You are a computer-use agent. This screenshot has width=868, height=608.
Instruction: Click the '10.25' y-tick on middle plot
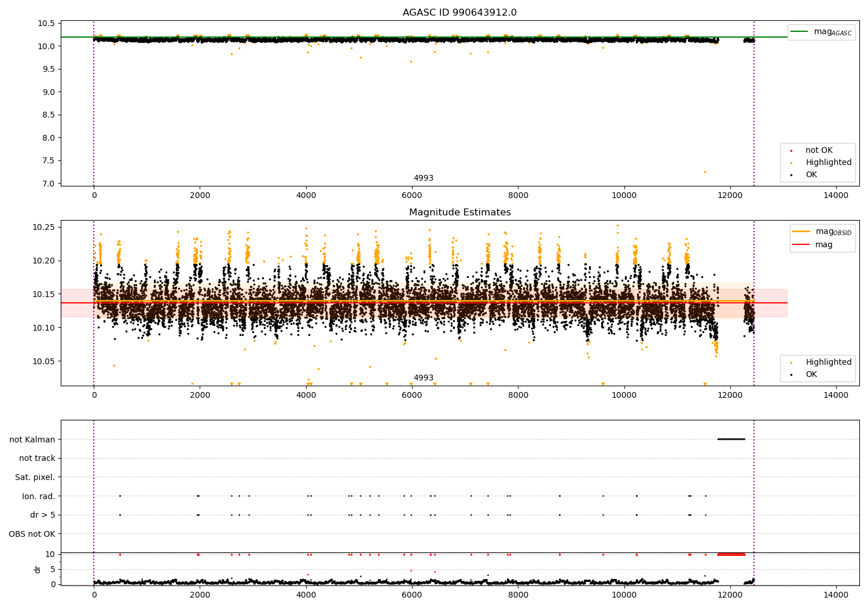[x=44, y=227]
